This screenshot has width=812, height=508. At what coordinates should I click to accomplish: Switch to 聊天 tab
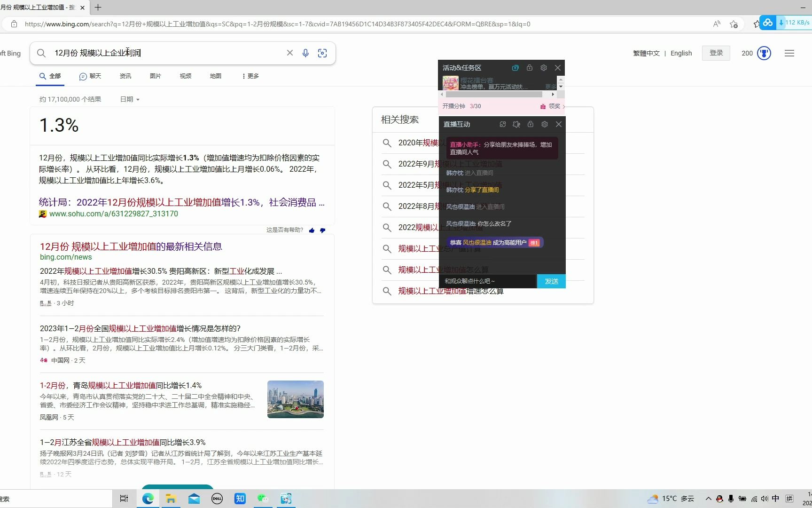point(90,76)
